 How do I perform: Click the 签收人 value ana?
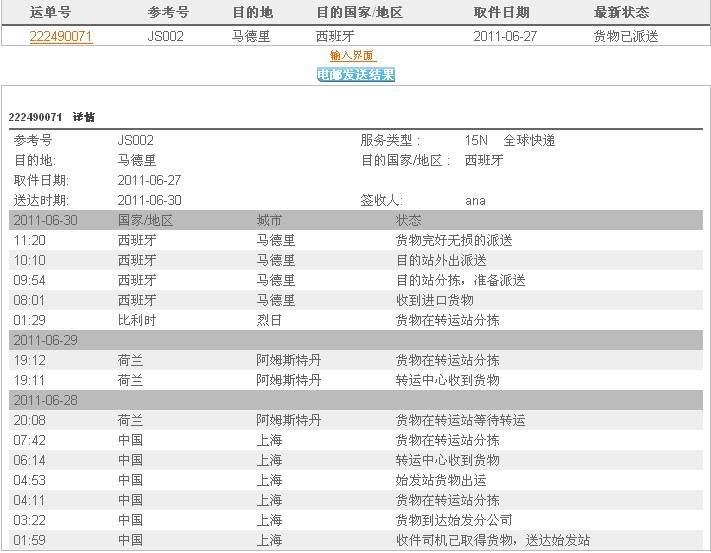(475, 200)
